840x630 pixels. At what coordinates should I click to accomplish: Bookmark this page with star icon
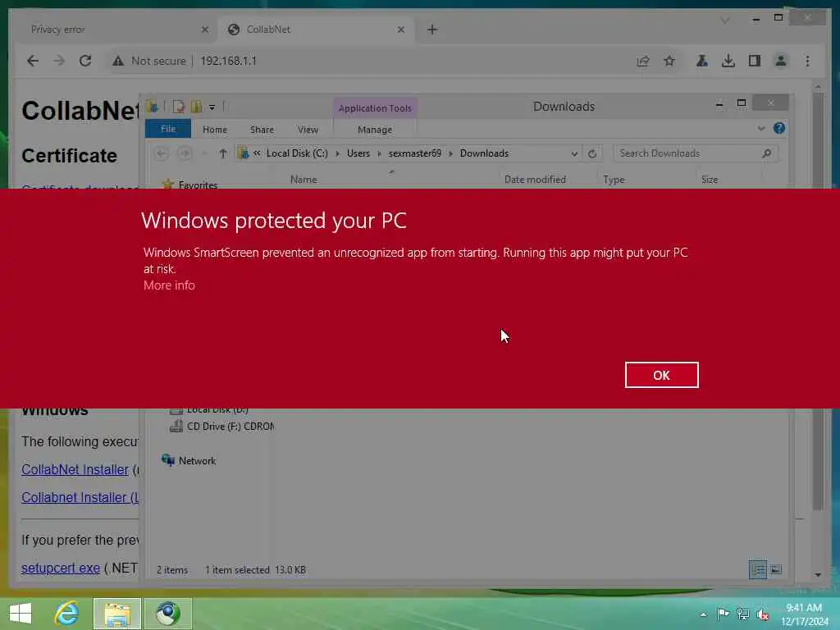[669, 61]
